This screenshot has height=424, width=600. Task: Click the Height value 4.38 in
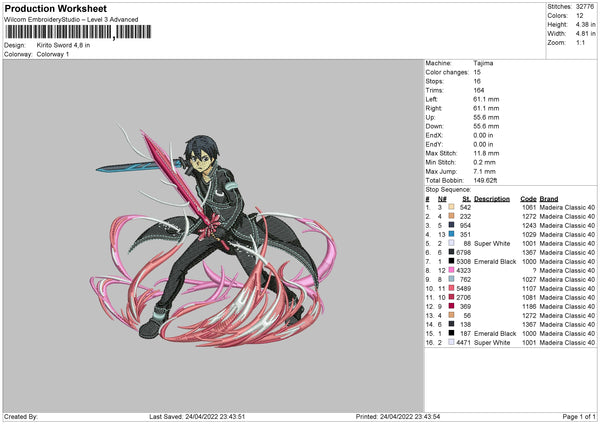(585, 24)
